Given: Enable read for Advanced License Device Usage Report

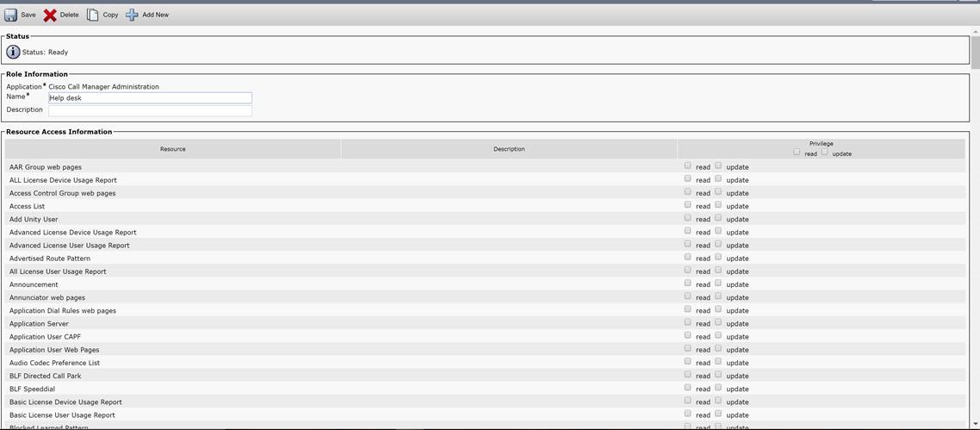Looking at the screenshot, I should click(687, 231).
